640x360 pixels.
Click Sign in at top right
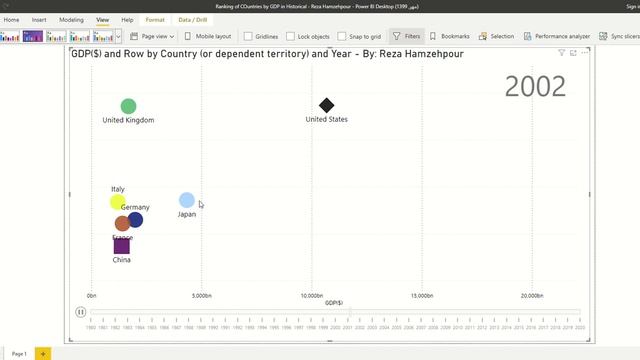(x=633, y=7)
